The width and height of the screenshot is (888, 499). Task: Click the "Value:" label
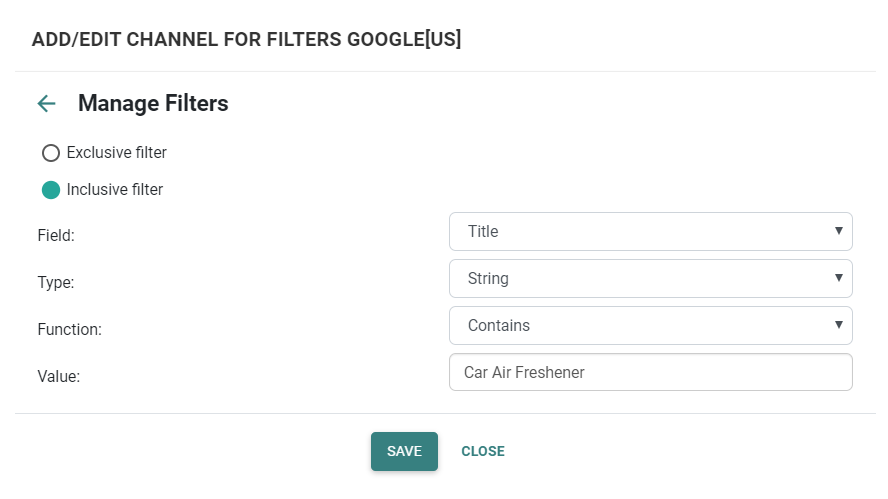(x=58, y=377)
